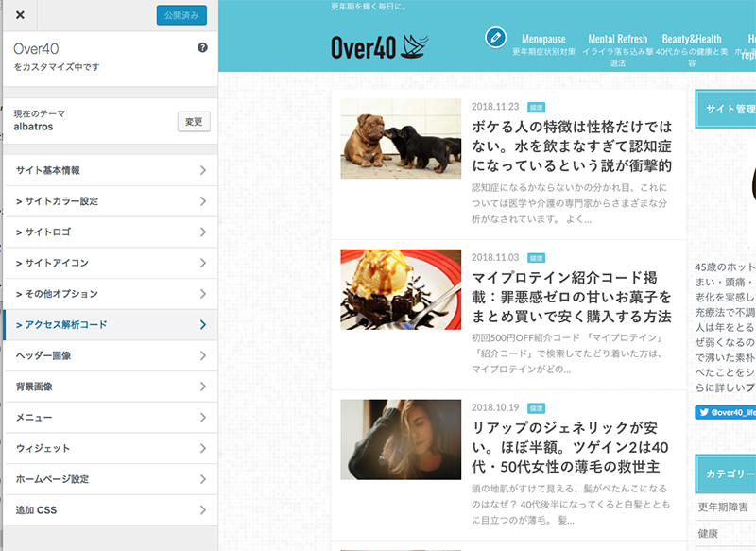Open the マイプロテイン紹介コード article title
Screen dimensions: 756x551
tap(572, 297)
